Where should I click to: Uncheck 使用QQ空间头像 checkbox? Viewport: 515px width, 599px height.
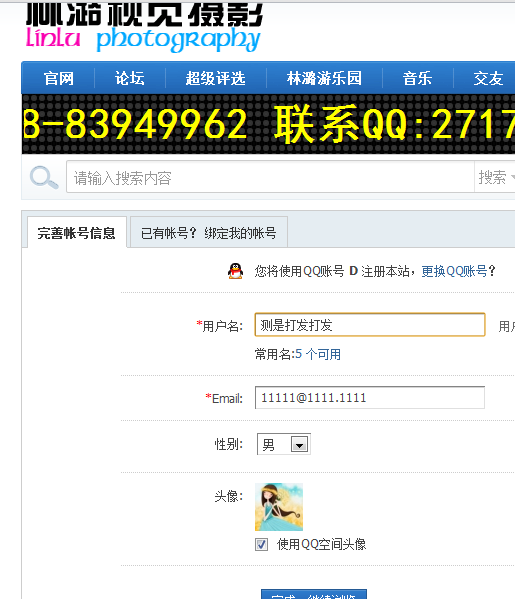click(x=261, y=544)
